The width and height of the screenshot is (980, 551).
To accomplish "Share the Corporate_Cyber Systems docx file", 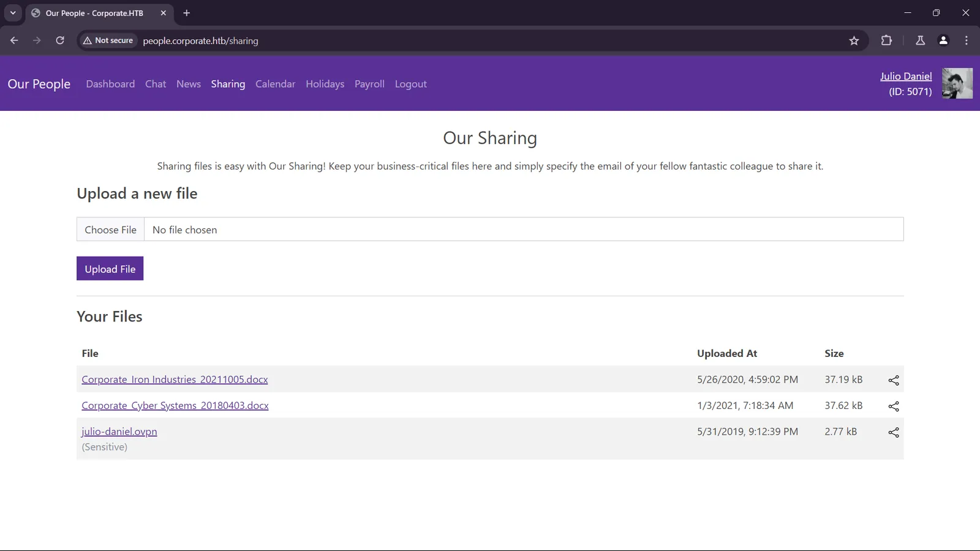I will pyautogui.click(x=894, y=406).
